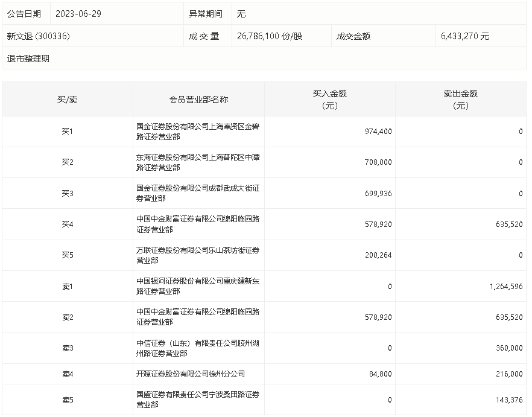532x417 pixels.
Task: Click 中国中金财富绵阳临园路 name in 买4 row
Action: point(198,224)
